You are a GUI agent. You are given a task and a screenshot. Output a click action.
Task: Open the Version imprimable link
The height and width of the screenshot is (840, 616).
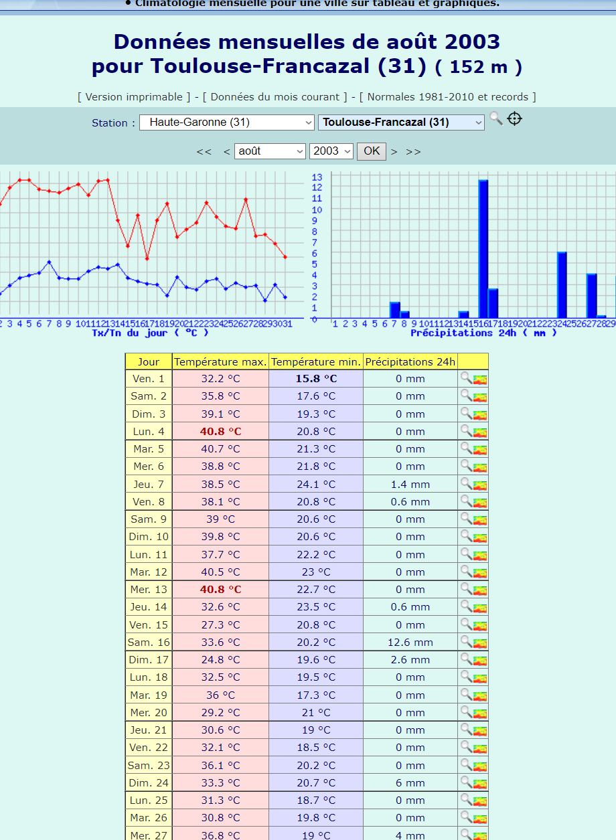click(x=133, y=97)
